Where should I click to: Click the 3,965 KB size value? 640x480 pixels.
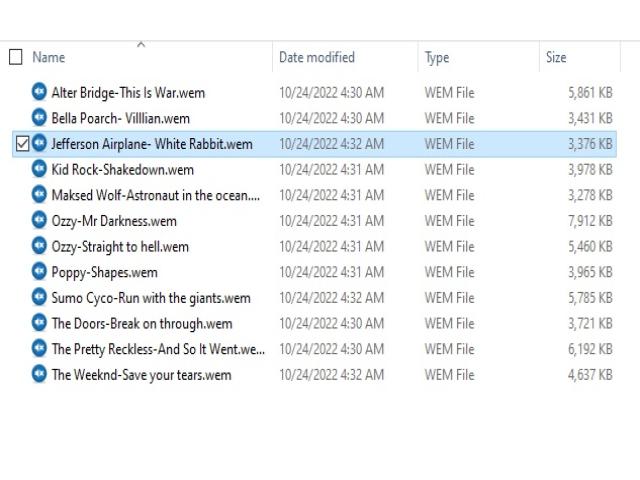click(590, 273)
